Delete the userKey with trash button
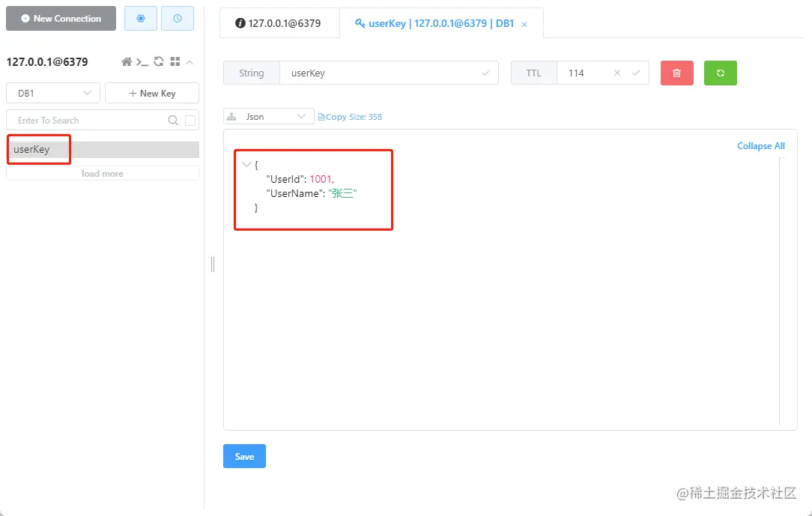 point(677,73)
